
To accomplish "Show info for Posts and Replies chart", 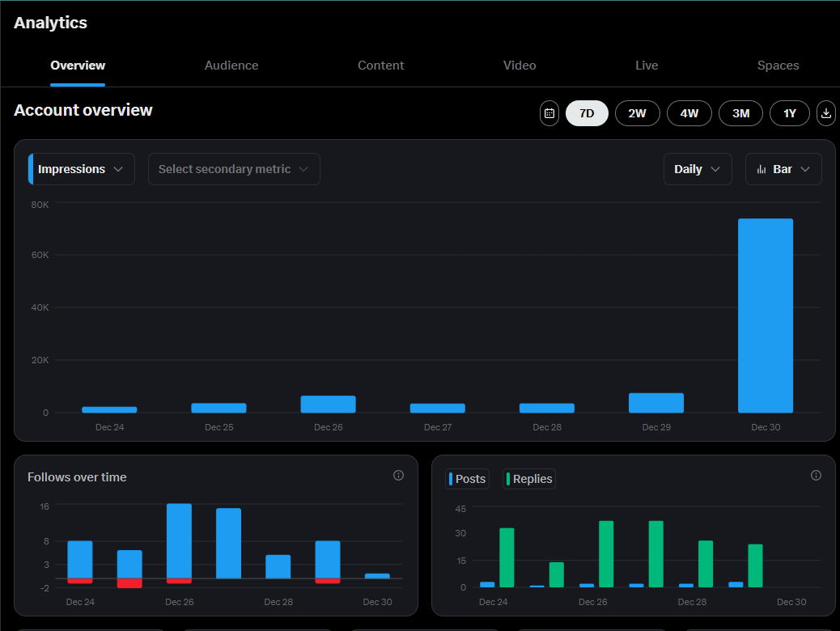I will point(816,475).
